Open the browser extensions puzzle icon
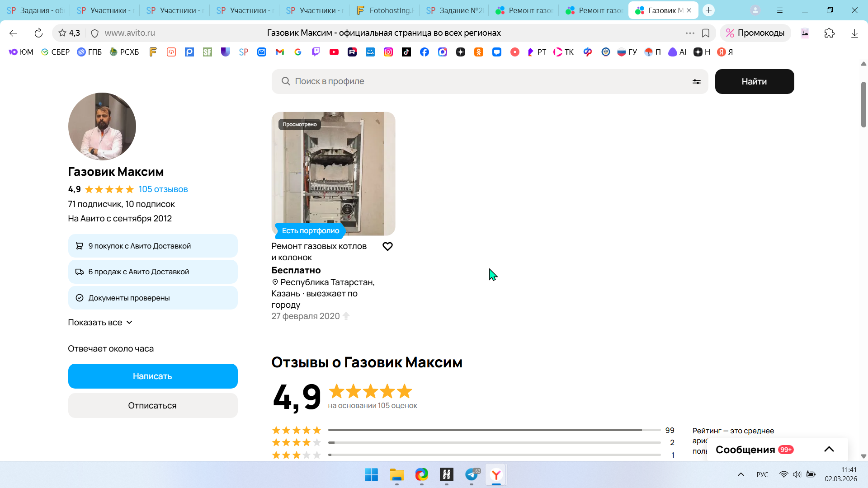The image size is (868, 488). (x=829, y=33)
